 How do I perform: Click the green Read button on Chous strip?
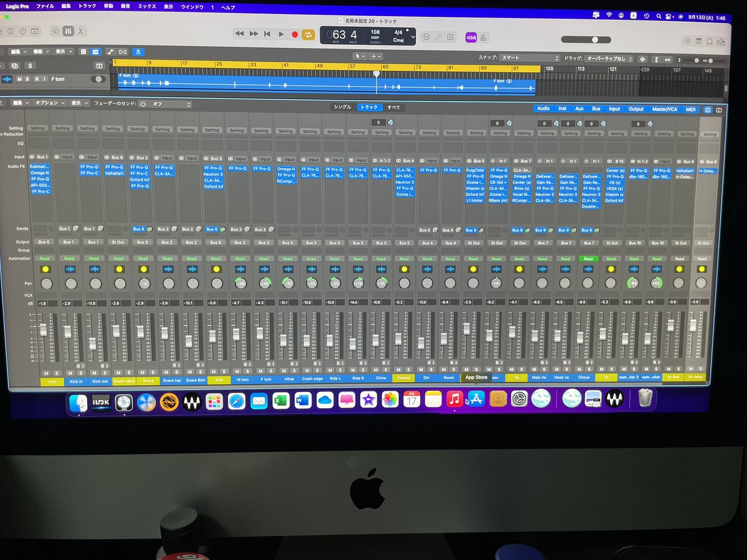pyautogui.click(x=587, y=258)
